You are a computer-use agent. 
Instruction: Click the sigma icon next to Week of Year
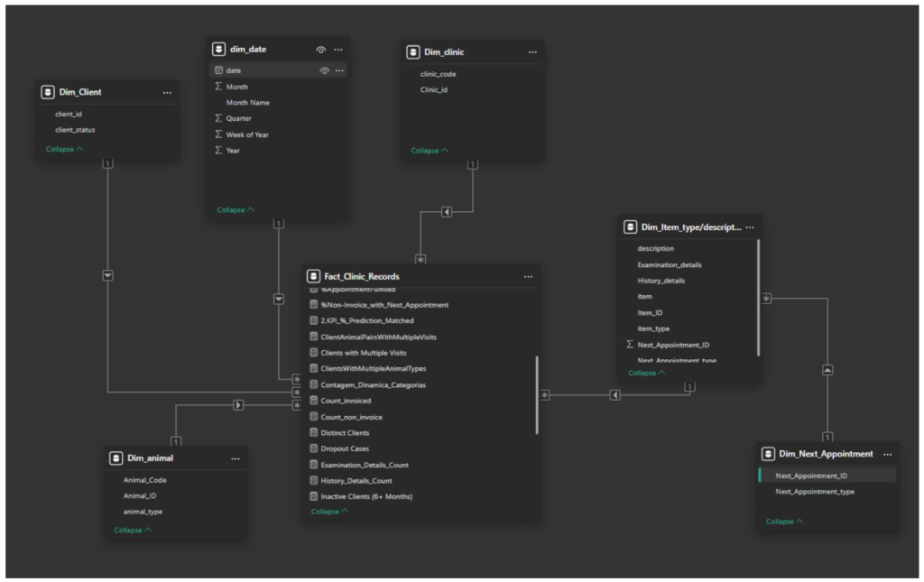[218, 134]
